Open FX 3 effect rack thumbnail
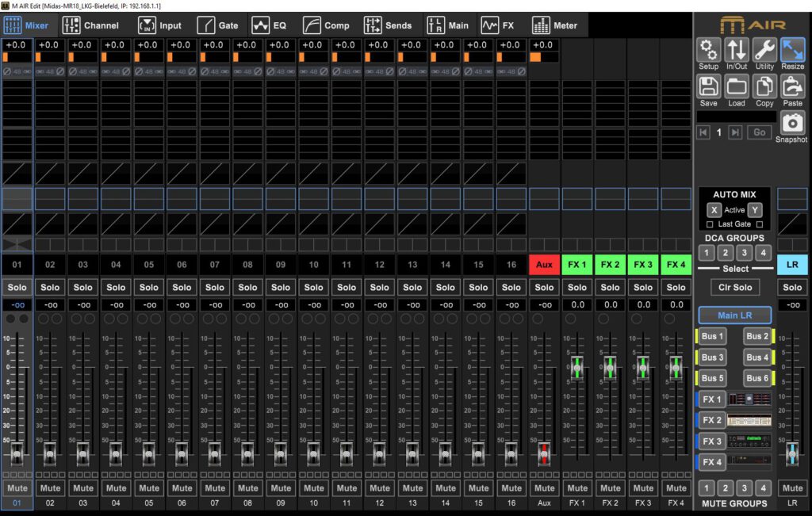The width and height of the screenshot is (812, 516). tap(749, 441)
